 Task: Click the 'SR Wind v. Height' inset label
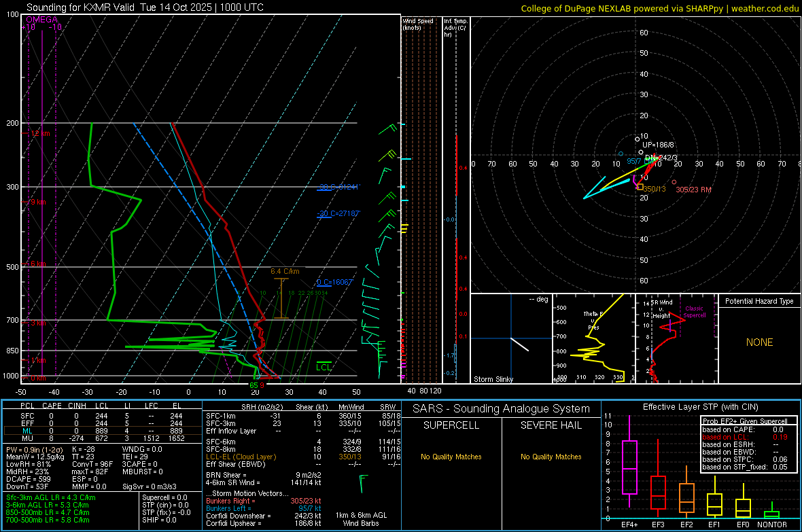661,309
